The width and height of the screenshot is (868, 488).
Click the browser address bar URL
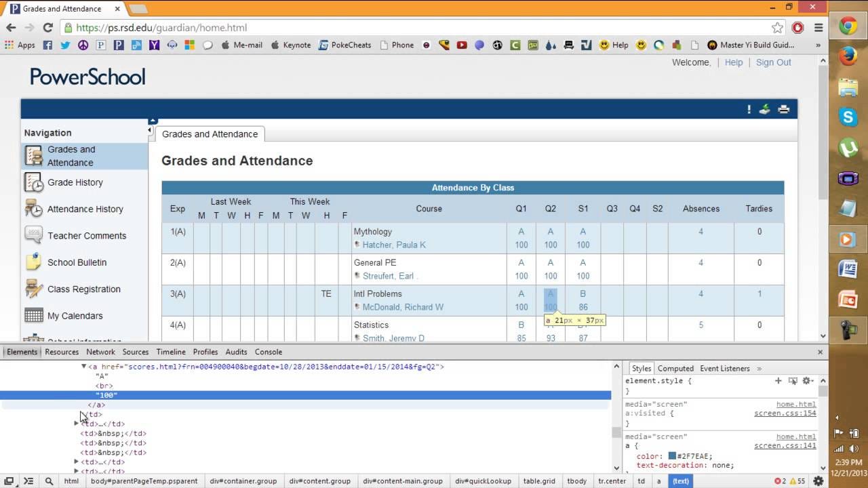pos(161,28)
